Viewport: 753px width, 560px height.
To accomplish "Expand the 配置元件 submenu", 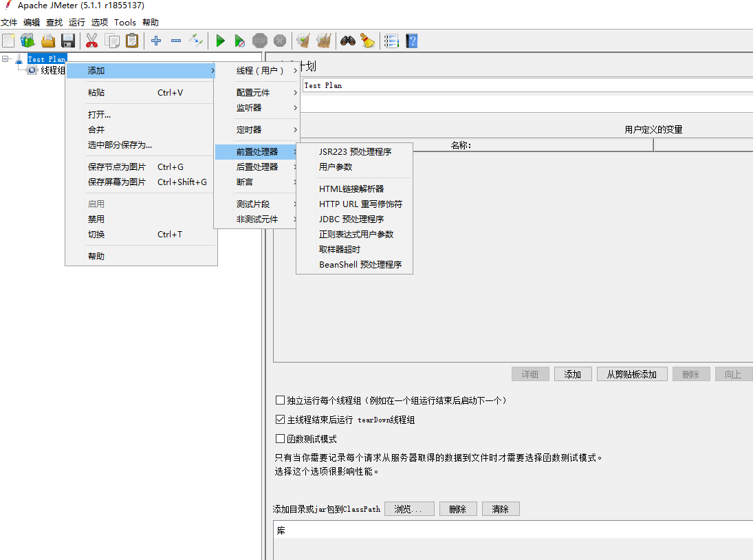I will (x=257, y=92).
